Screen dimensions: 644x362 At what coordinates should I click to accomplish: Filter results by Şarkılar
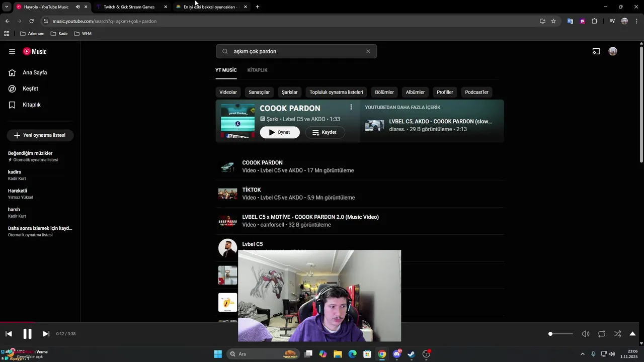tap(289, 92)
